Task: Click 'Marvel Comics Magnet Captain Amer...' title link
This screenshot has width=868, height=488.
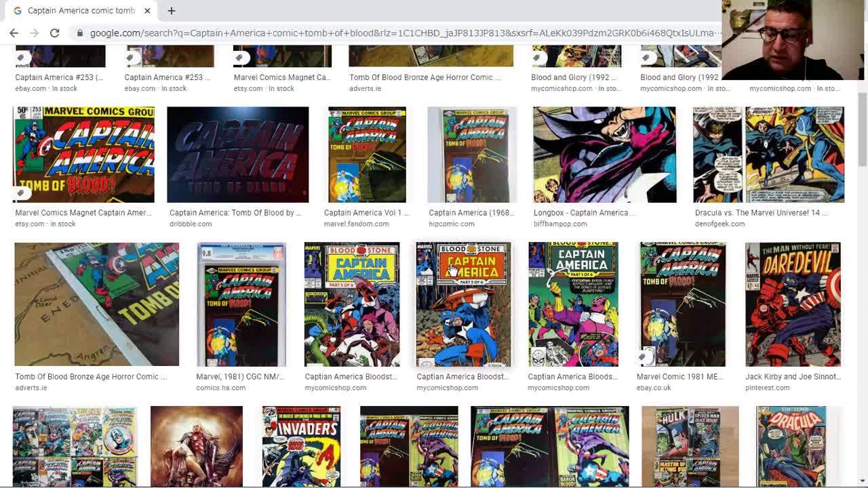Action: coord(83,213)
